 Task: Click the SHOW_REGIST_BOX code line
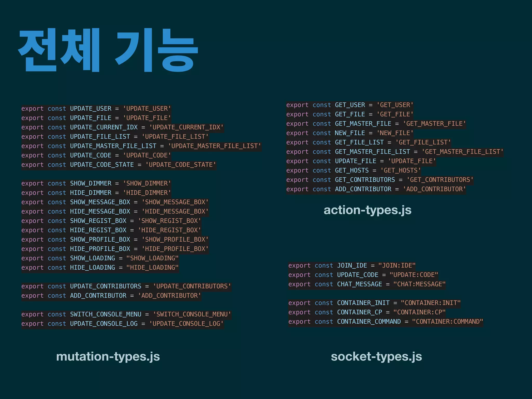coord(111,221)
